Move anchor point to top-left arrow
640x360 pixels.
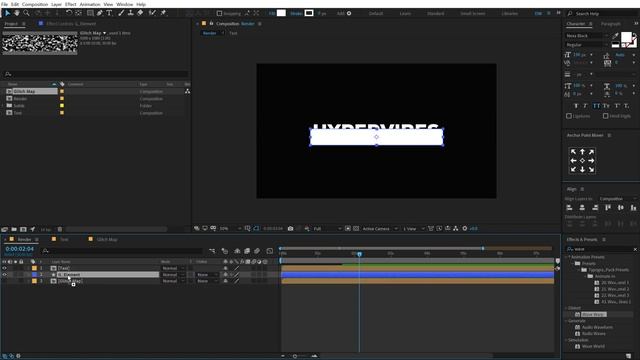[573, 152]
